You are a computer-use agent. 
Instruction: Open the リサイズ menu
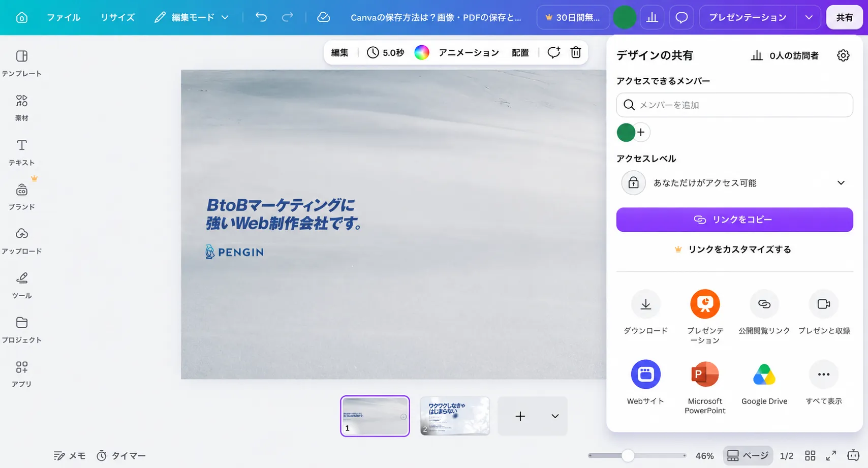[x=117, y=17]
